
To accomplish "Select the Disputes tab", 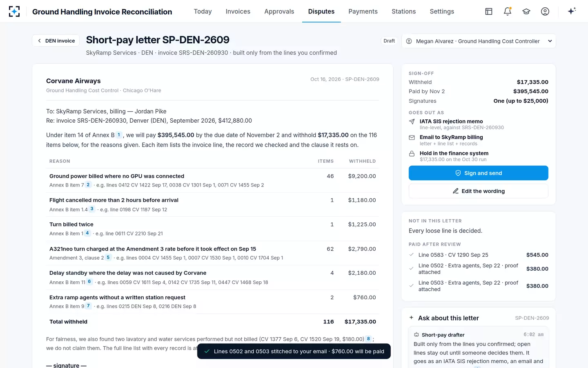I will (x=321, y=11).
